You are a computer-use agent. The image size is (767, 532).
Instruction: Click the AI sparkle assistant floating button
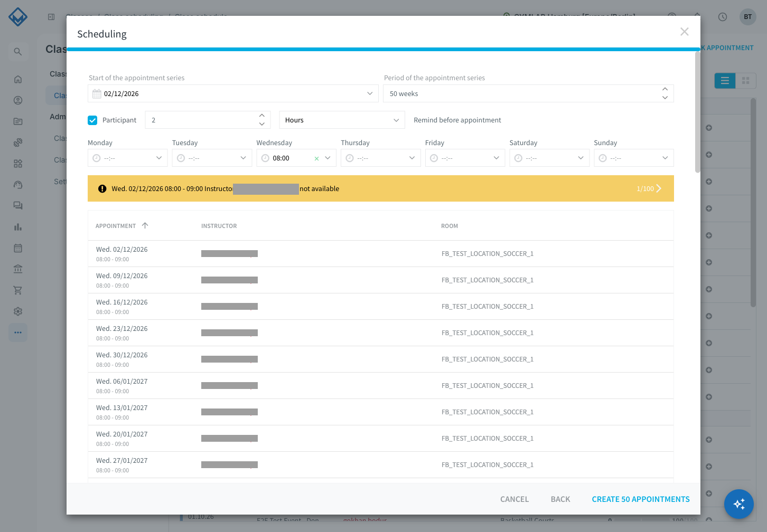pos(738,504)
